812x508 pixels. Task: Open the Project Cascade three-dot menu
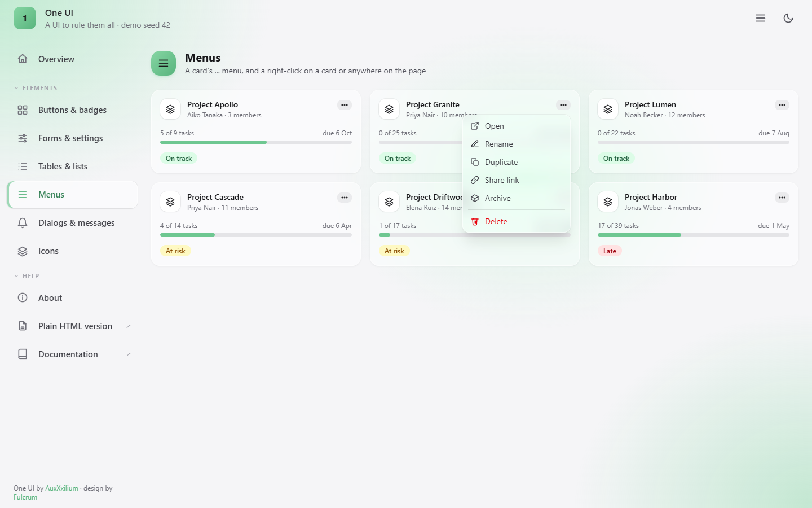click(345, 198)
